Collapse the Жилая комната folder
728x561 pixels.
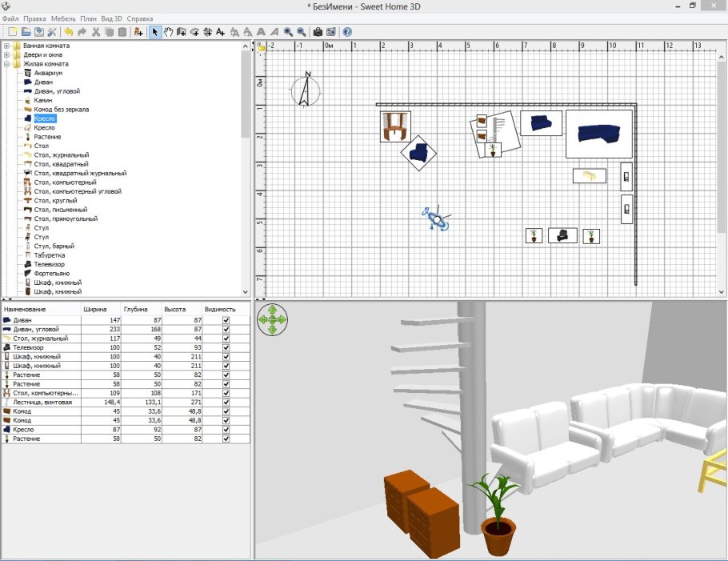pyautogui.click(x=7, y=64)
